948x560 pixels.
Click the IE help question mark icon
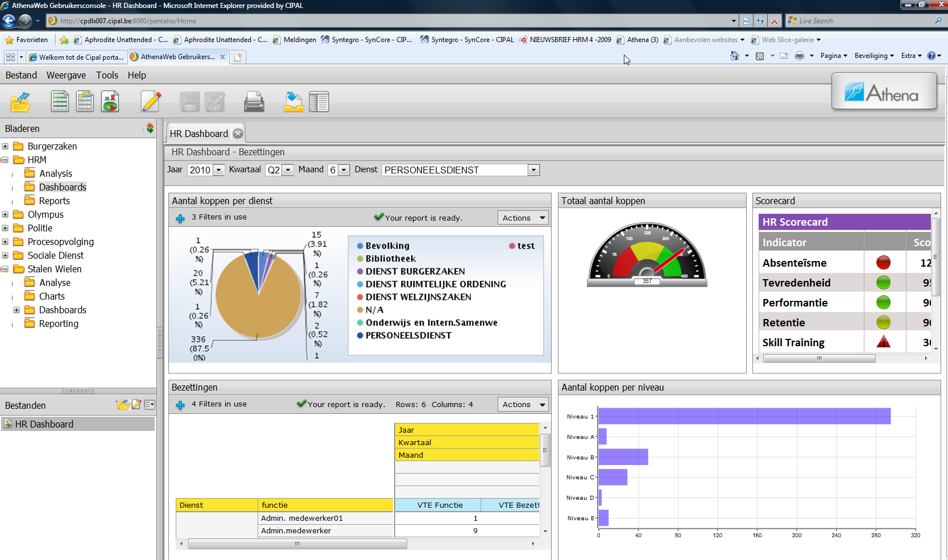pyautogui.click(x=932, y=56)
